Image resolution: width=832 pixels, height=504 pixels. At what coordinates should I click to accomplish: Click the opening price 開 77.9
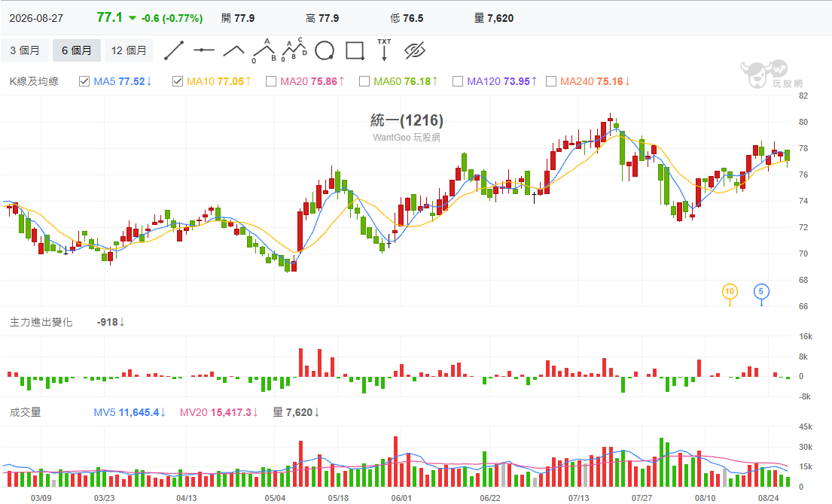coord(238,18)
